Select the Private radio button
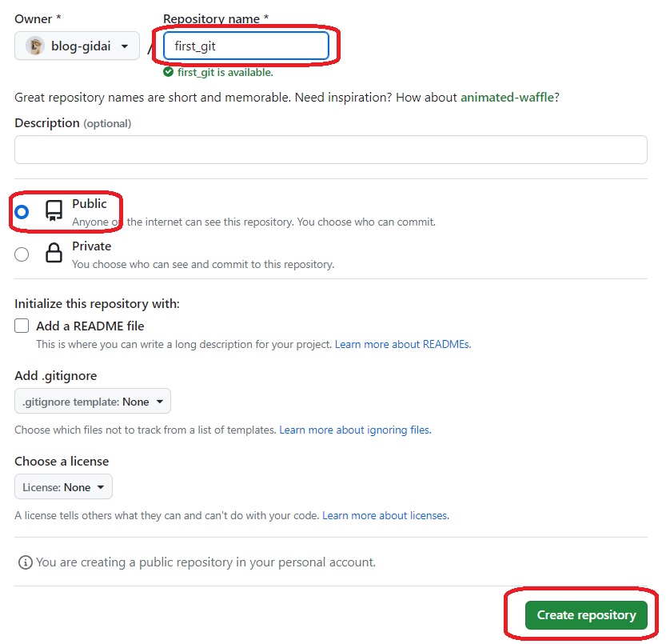The image size is (666, 644). coord(22,254)
